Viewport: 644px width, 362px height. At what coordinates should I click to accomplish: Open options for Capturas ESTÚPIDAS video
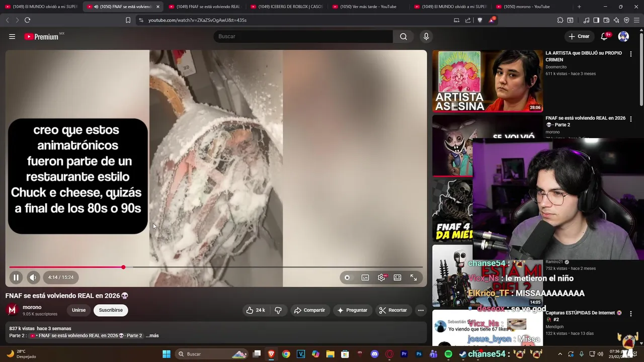[x=631, y=314]
